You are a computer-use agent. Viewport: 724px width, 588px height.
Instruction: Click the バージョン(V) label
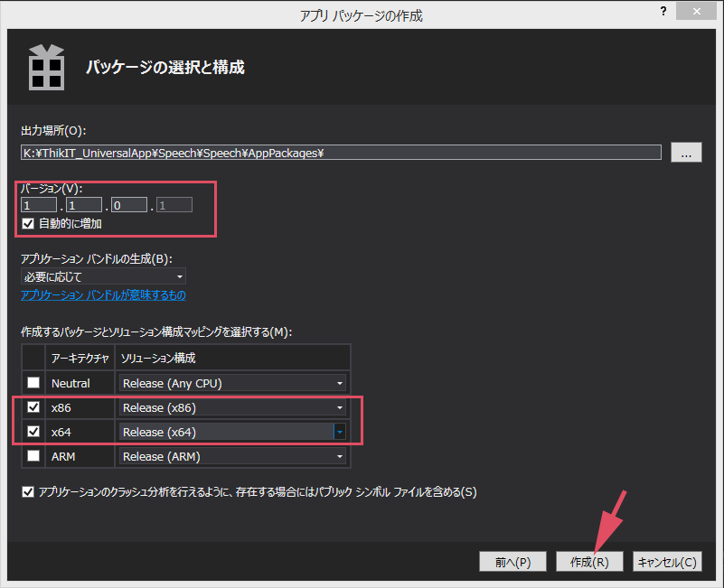coord(52,188)
